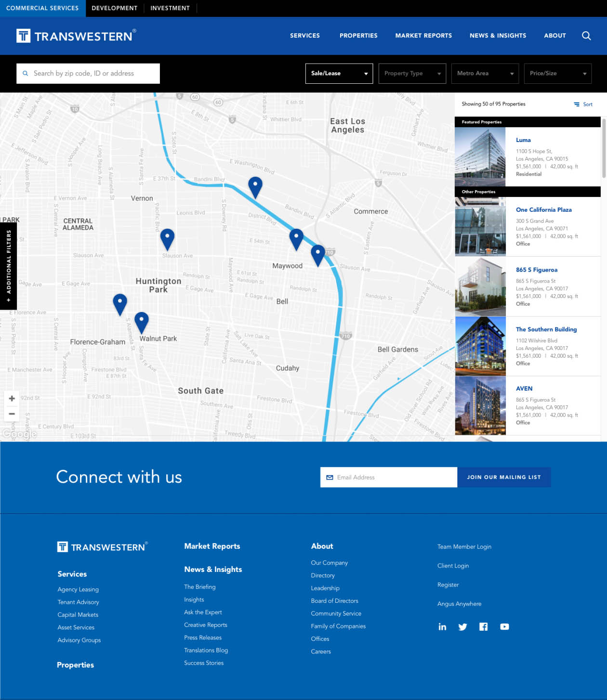607x700 pixels.
Task: Open the Tenant Advisory footer link
Action: (x=78, y=602)
